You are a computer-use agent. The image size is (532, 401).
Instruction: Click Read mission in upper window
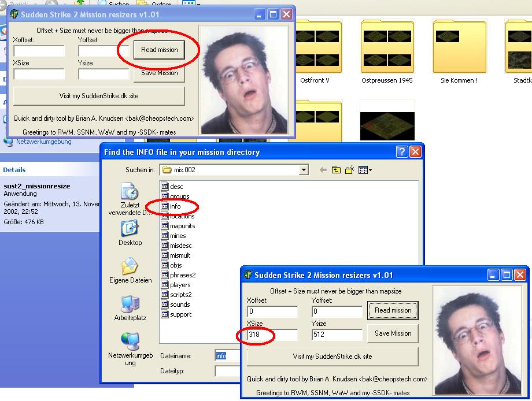pos(159,50)
